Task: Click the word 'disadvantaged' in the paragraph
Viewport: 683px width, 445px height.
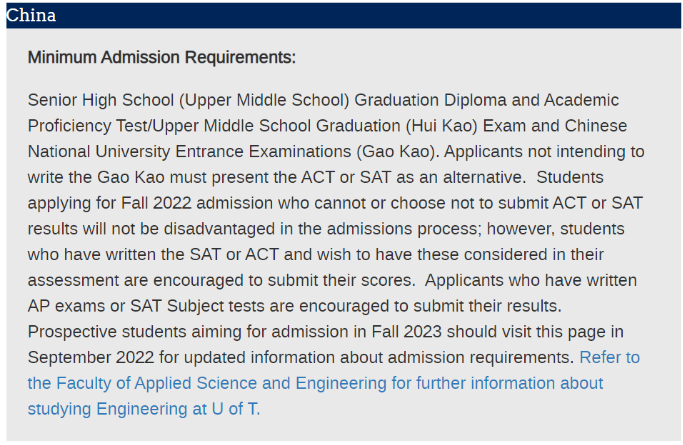Action: coord(220,229)
